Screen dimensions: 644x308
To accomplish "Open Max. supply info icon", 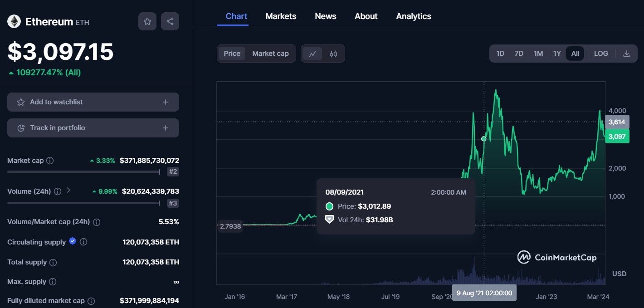I will pyautogui.click(x=53, y=282).
